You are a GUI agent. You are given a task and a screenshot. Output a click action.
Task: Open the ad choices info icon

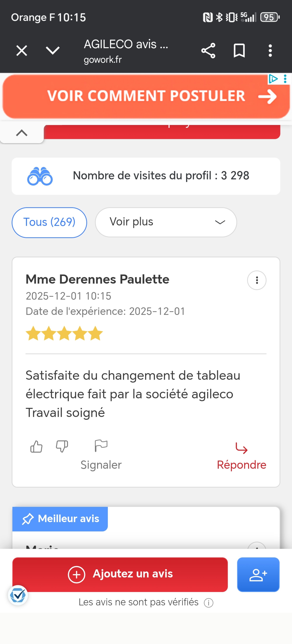[273, 79]
